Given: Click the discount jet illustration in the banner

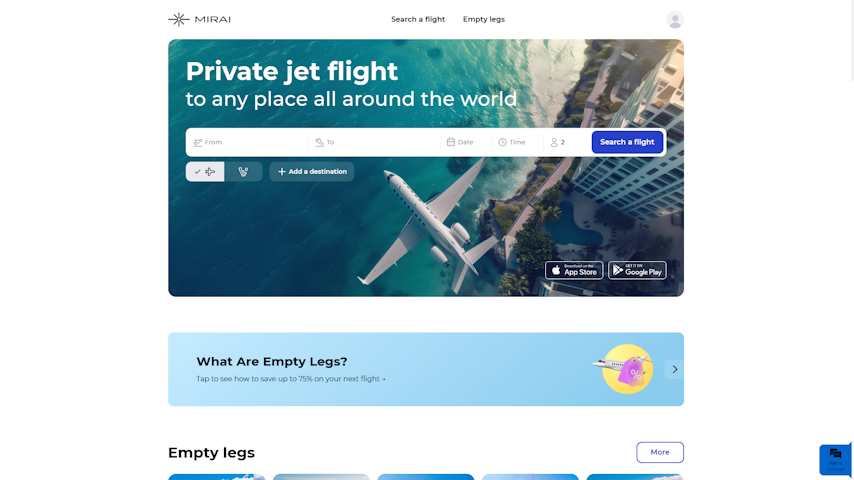Looking at the screenshot, I should (x=624, y=369).
